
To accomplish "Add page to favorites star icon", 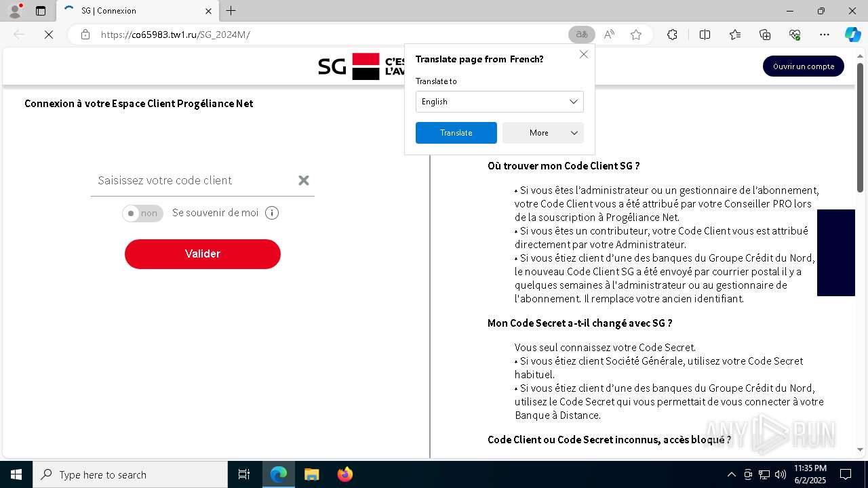I will (636, 35).
